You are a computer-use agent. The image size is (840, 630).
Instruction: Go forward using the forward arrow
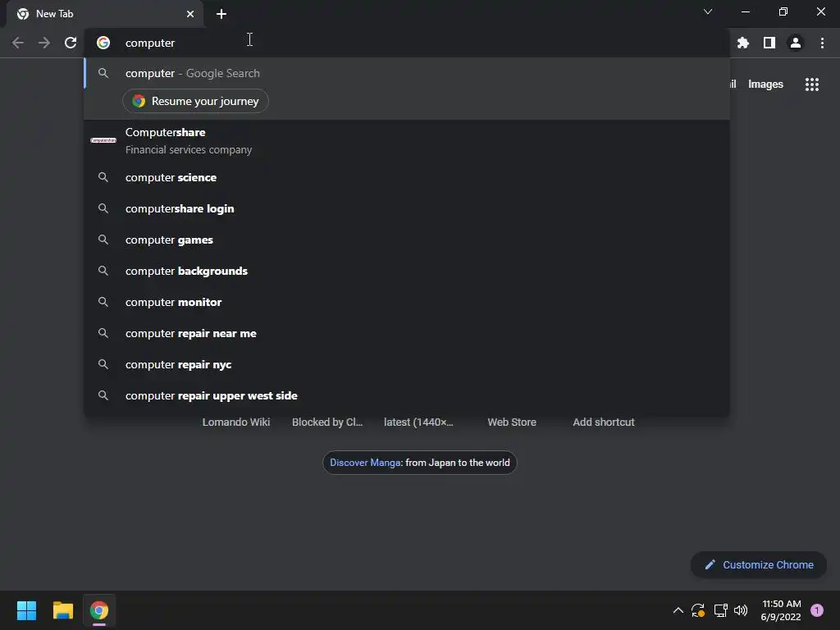coord(44,43)
